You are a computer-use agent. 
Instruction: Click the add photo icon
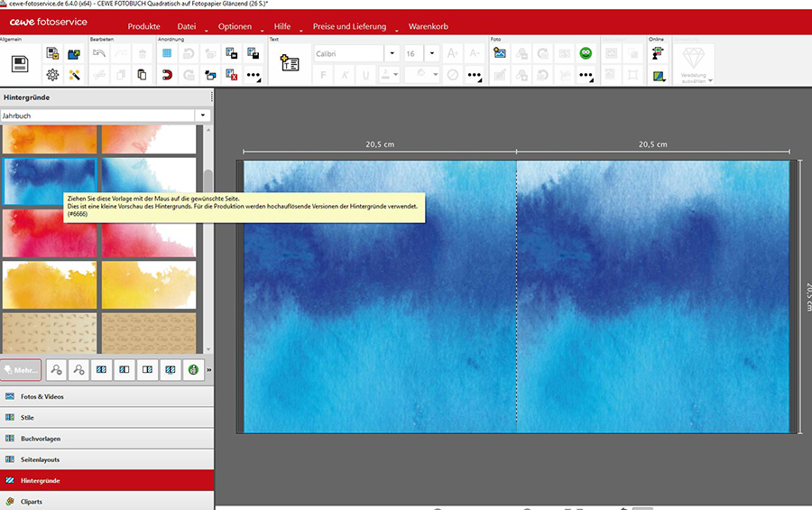(x=500, y=53)
